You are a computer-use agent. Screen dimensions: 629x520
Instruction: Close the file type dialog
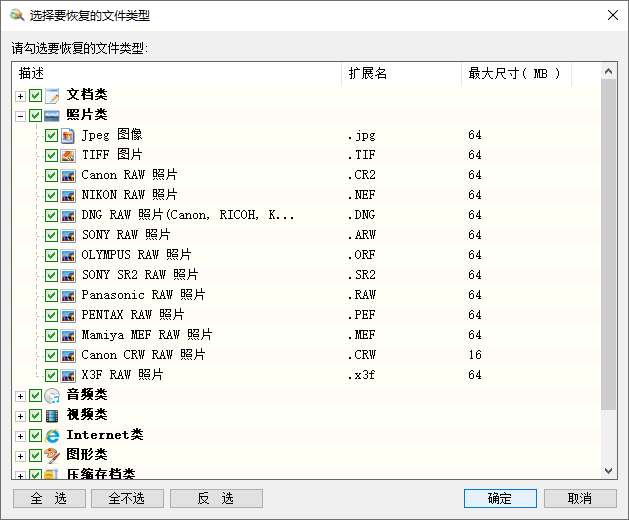(x=613, y=15)
